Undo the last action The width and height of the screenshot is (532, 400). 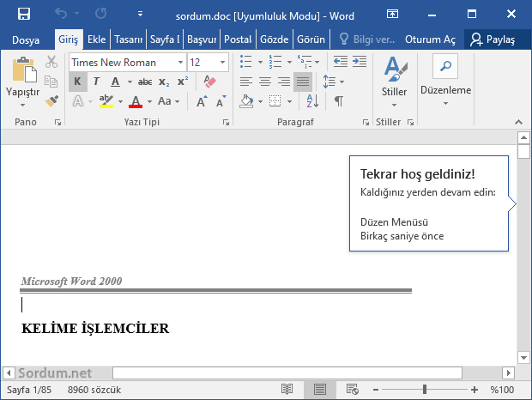[61, 14]
